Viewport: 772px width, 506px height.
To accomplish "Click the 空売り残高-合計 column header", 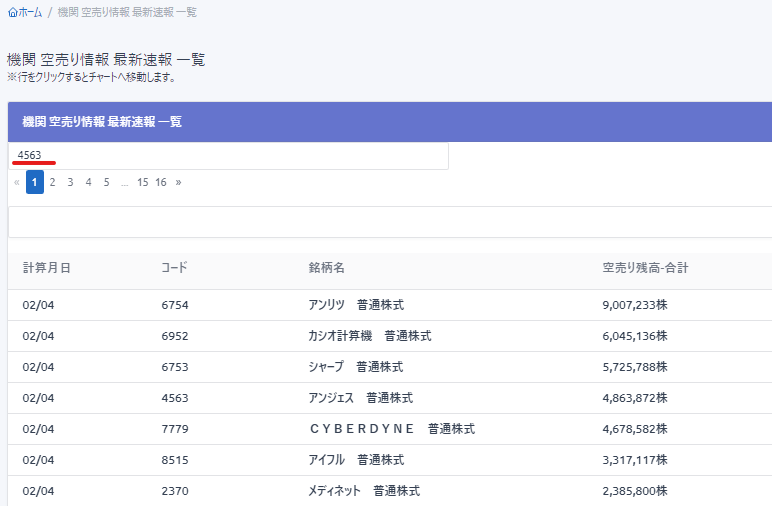I will click(x=645, y=268).
